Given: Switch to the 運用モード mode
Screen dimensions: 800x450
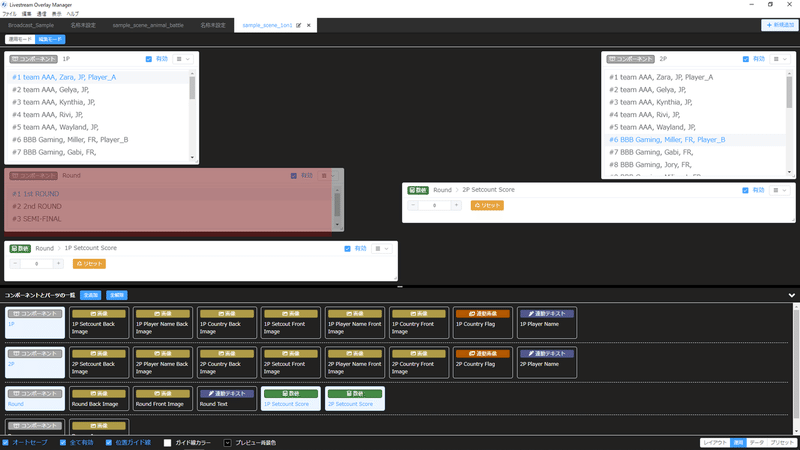Looking at the screenshot, I should 20,39.
